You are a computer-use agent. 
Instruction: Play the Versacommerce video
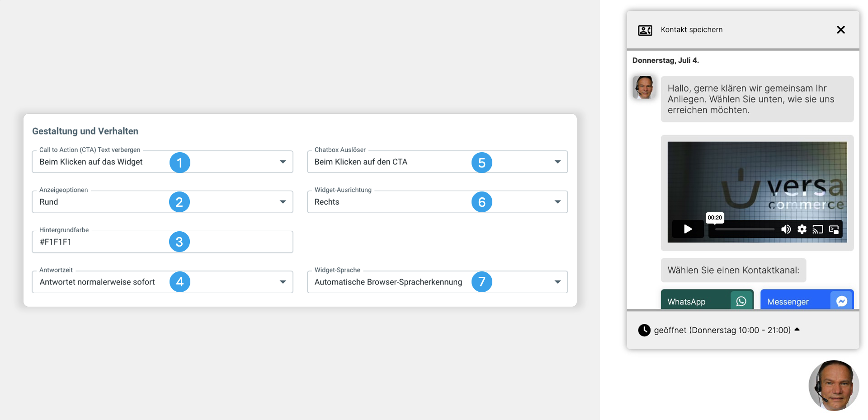688,229
